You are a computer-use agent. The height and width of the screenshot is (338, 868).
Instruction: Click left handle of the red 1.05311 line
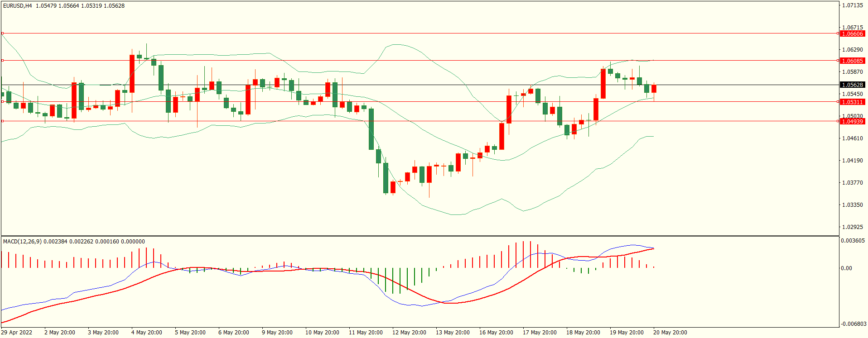(2, 102)
